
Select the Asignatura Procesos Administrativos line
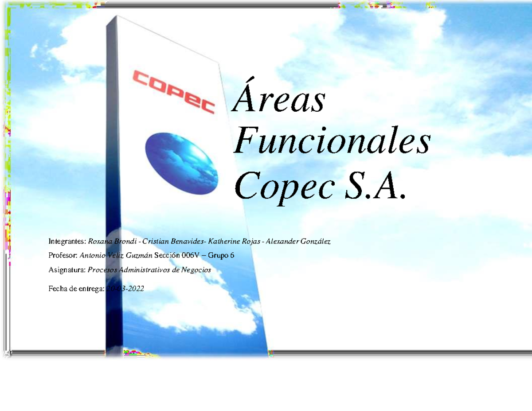point(129,269)
